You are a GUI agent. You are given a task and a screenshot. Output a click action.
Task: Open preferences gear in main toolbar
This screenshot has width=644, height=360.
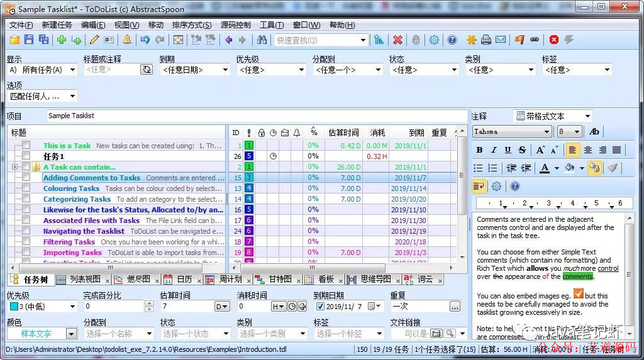click(434, 40)
